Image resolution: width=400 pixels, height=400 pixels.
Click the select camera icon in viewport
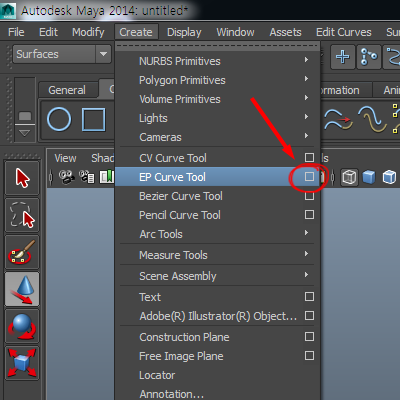click(67, 177)
